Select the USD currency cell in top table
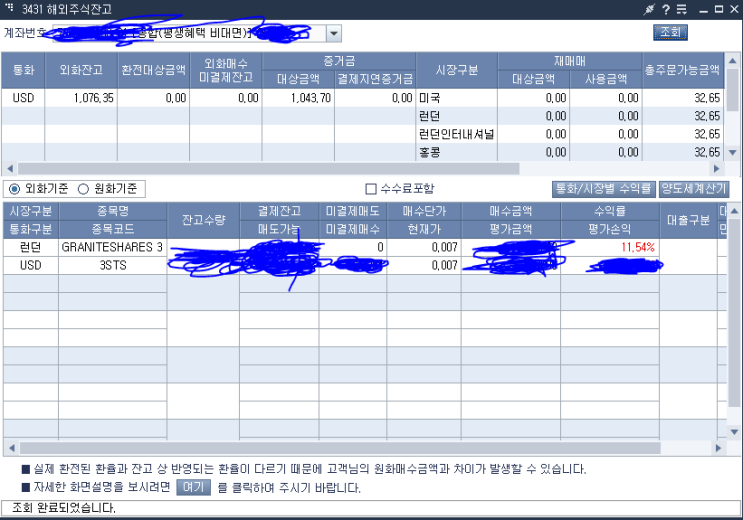The width and height of the screenshot is (743, 520). click(x=23, y=98)
